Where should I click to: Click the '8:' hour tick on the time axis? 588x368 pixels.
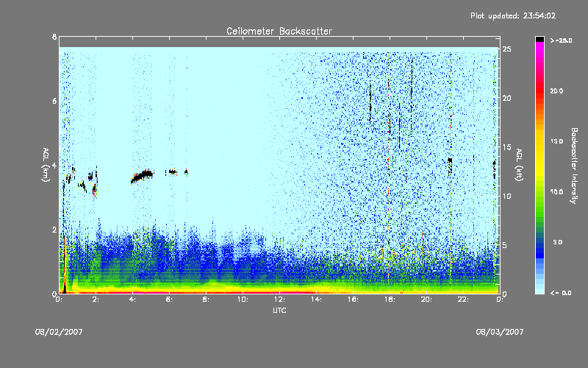click(206, 300)
